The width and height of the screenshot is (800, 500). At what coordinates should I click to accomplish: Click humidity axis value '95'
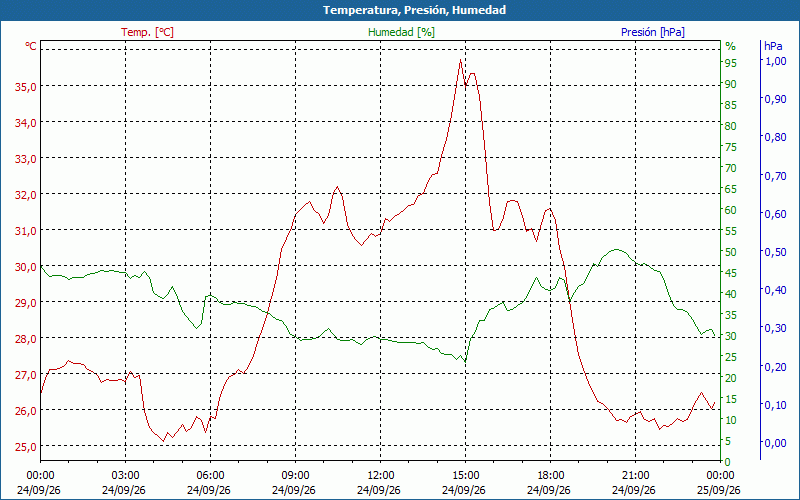coord(731,63)
